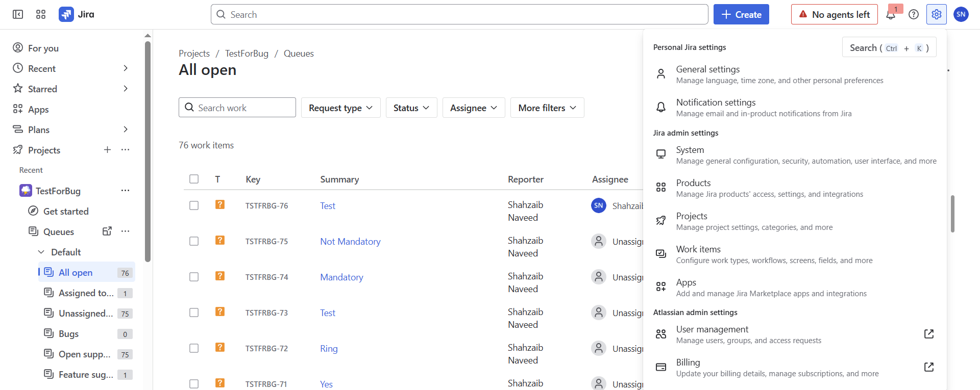Check the box for TSTFRBG-76
This screenshot has height=390, width=980.
click(x=194, y=205)
